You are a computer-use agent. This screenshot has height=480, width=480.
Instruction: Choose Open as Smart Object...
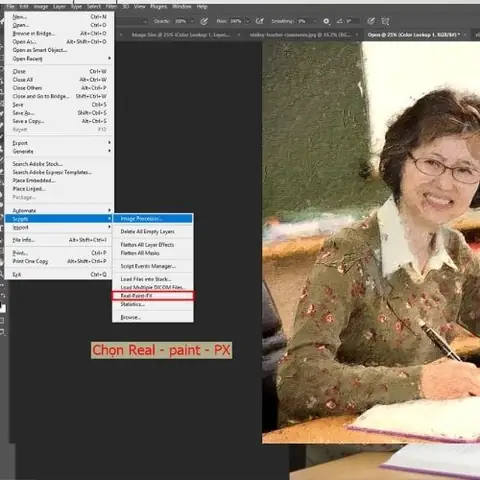tap(60, 50)
